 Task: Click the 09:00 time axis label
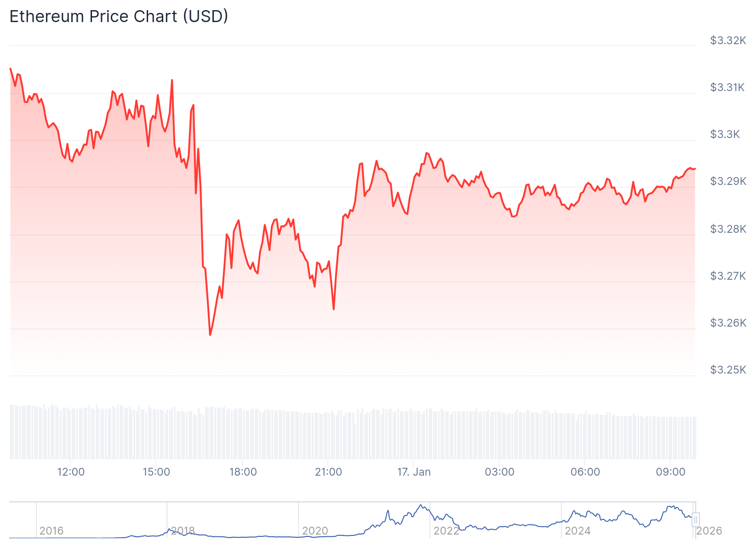click(x=670, y=472)
